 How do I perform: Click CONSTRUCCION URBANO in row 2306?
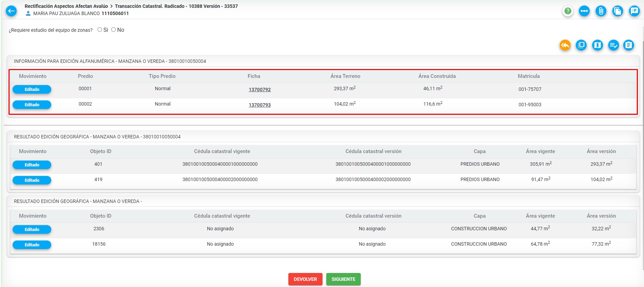479,229
